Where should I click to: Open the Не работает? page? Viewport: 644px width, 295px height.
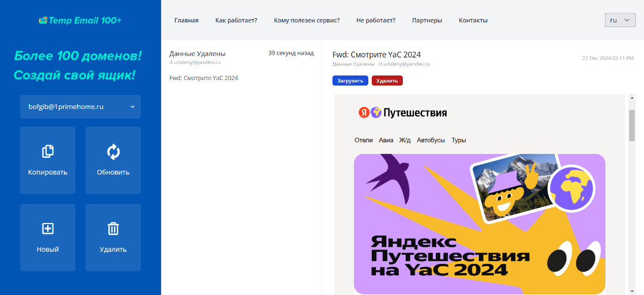pyautogui.click(x=376, y=20)
